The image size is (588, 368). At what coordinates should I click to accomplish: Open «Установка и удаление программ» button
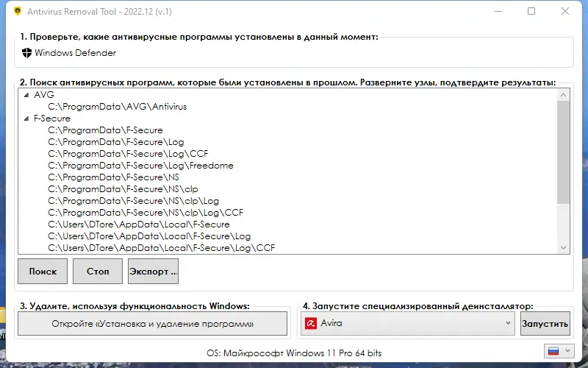click(153, 324)
